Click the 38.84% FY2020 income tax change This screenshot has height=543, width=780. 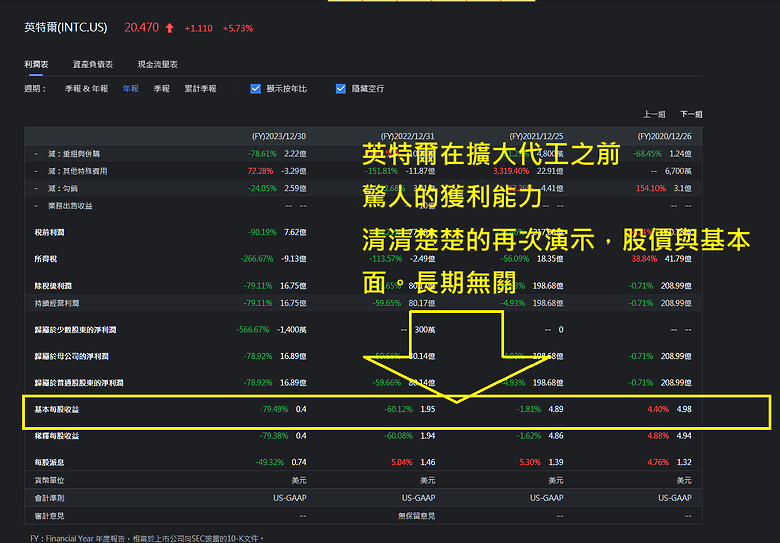pyautogui.click(x=645, y=259)
